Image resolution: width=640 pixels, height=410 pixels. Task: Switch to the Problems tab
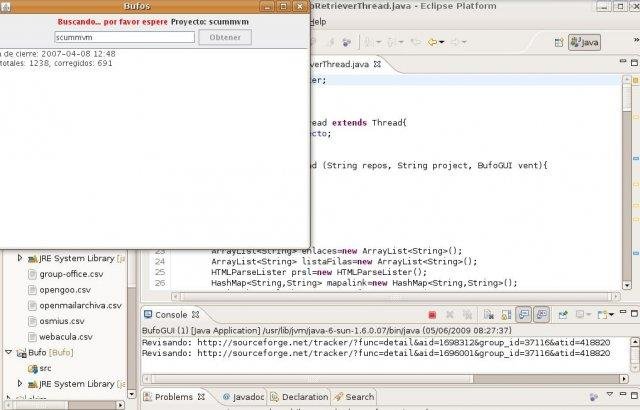click(173, 397)
